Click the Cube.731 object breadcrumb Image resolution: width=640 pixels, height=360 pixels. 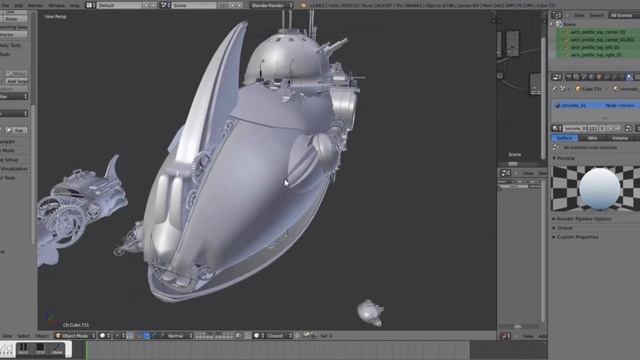point(588,89)
